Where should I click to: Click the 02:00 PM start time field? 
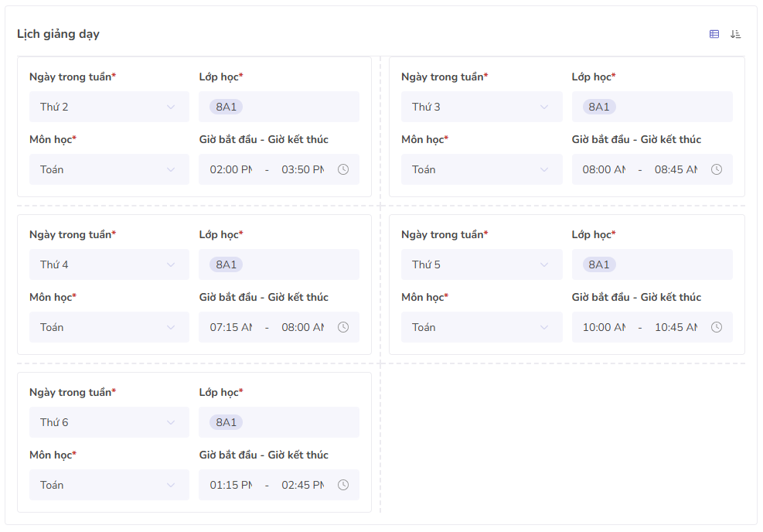coord(231,169)
